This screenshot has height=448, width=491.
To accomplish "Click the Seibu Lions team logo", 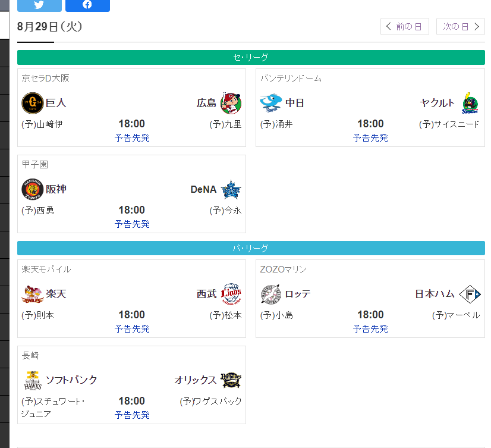I will (x=231, y=294).
